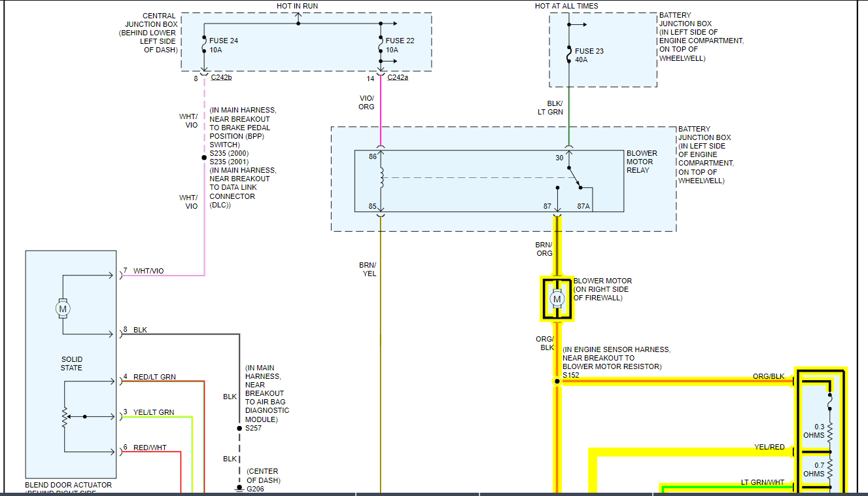Click the Blower Motor Relay label

(640, 161)
